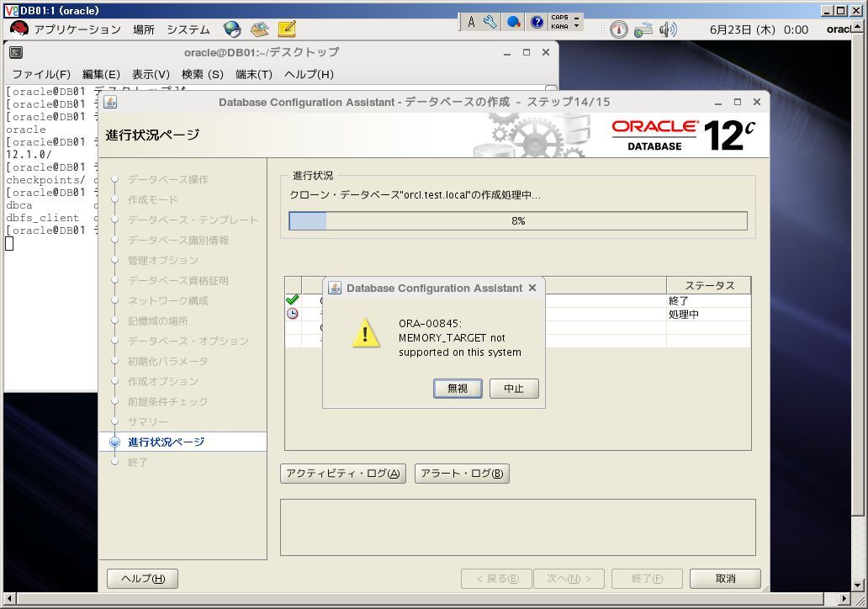This screenshot has width=868, height=609.
Task: Open terminal 編集(E) menu
Action: point(101,74)
